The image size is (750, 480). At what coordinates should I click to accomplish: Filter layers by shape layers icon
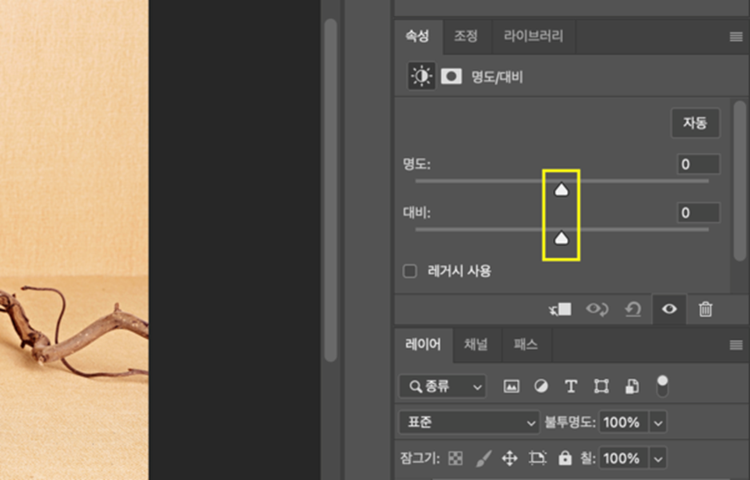(x=601, y=386)
